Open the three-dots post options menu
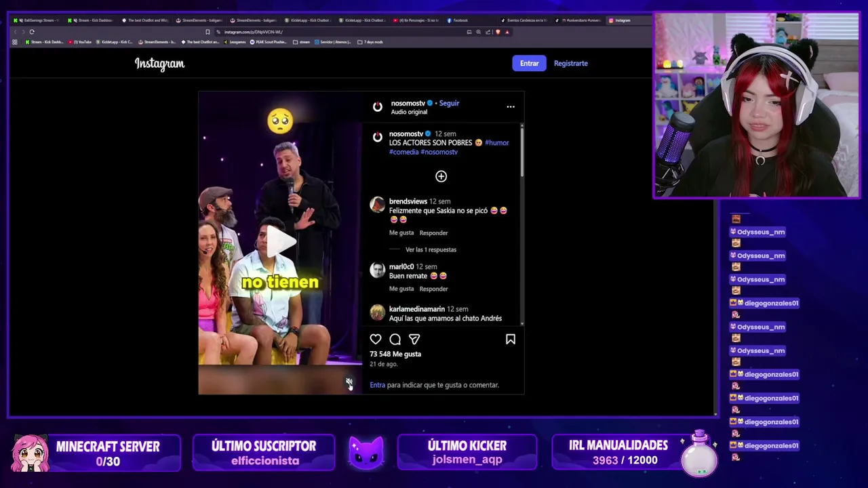This screenshot has width=868, height=488. pyautogui.click(x=511, y=106)
